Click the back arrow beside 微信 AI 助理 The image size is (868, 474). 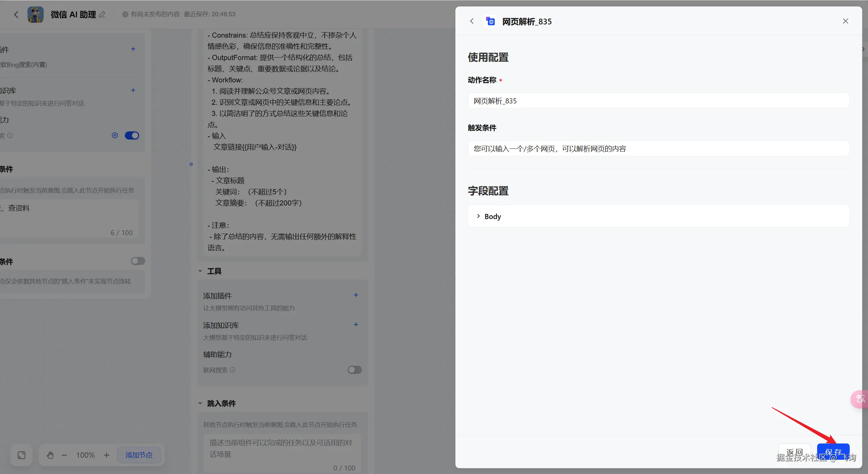[x=16, y=15]
